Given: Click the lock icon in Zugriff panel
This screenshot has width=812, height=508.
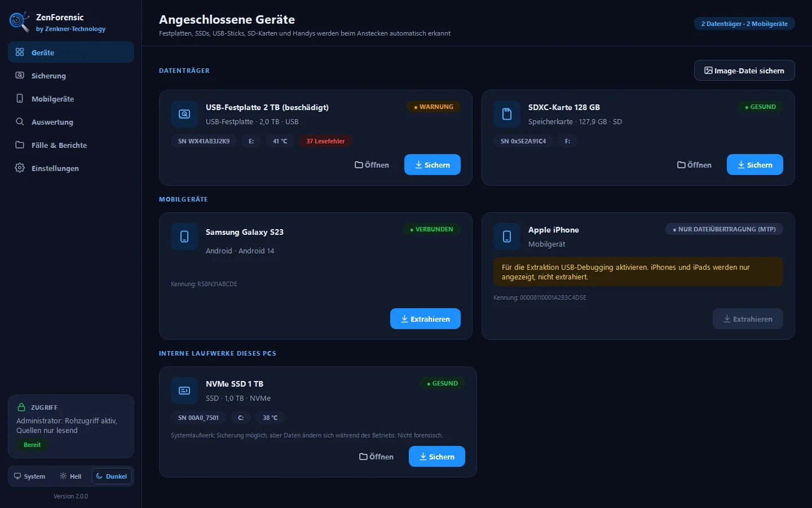Looking at the screenshot, I should [21, 407].
